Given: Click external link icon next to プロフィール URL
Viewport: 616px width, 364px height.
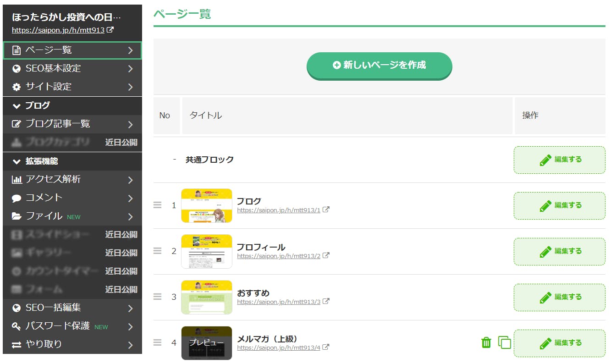Looking at the screenshot, I should [326, 256].
